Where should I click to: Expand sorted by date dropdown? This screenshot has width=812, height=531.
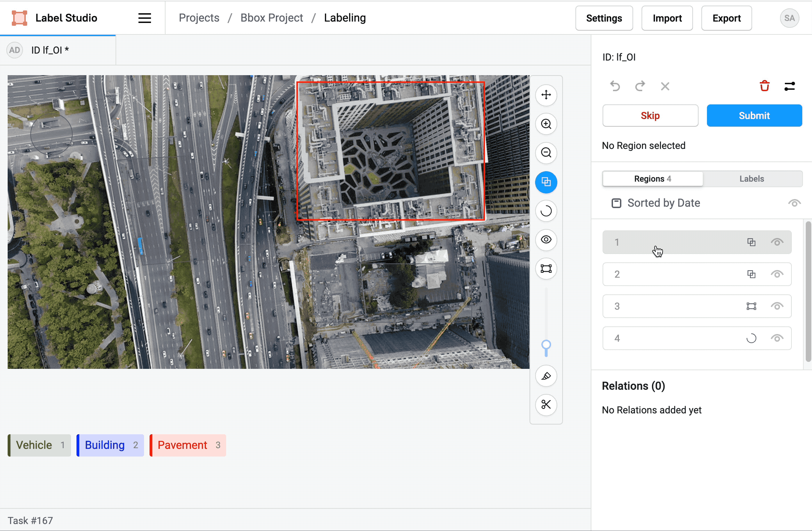point(663,203)
